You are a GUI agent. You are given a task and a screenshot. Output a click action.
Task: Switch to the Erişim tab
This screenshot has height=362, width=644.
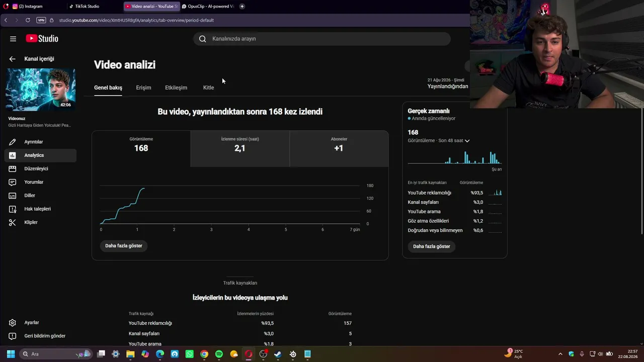[x=143, y=87]
